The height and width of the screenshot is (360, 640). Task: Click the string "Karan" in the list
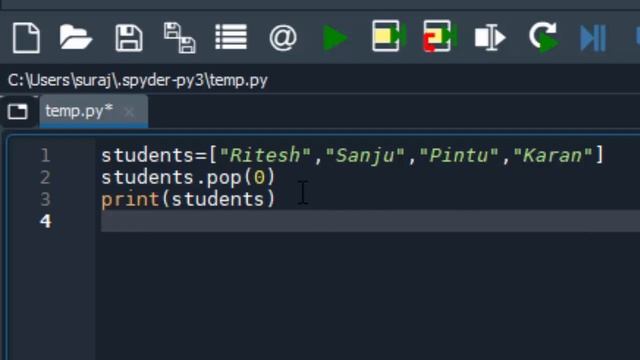[x=553, y=156]
